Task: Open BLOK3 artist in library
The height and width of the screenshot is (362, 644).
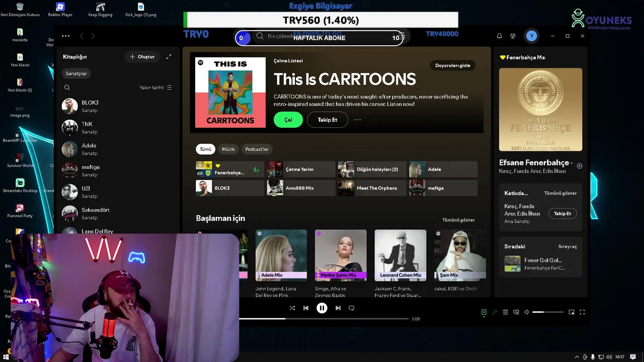Action: 117,106
